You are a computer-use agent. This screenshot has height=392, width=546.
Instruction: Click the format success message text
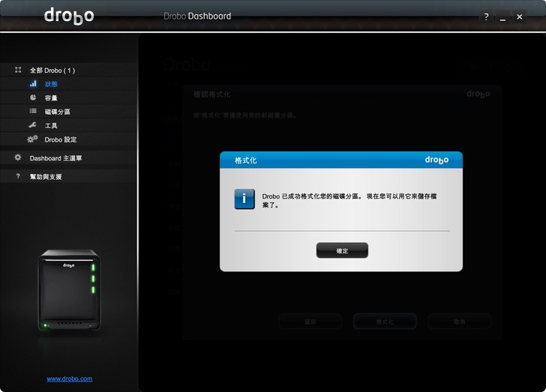[x=349, y=201]
